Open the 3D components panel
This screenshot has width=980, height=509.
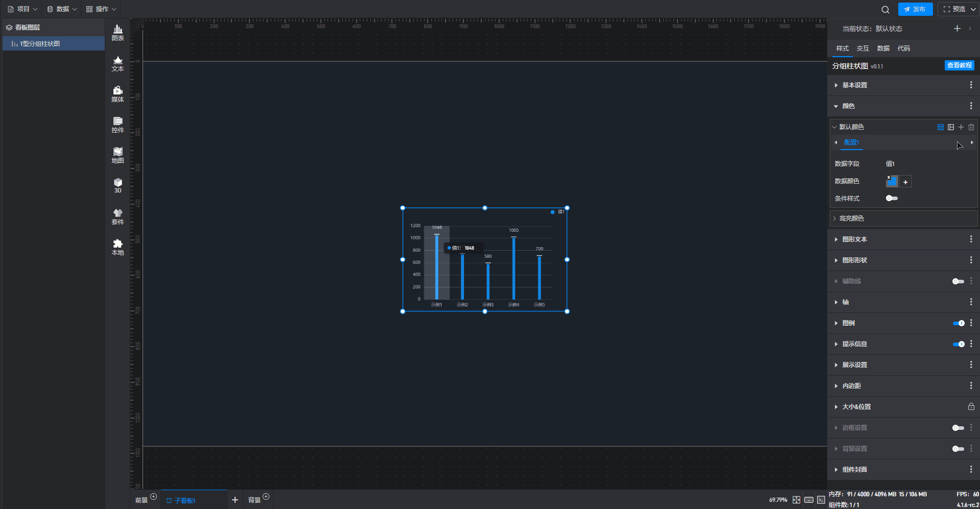pyautogui.click(x=118, y=185)
